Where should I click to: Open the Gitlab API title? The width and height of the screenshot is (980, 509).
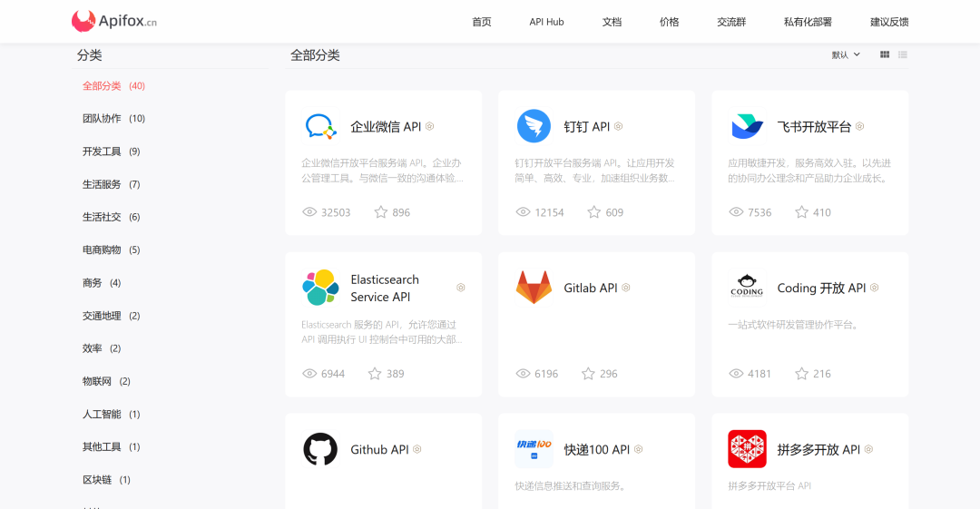click(590, 289)
